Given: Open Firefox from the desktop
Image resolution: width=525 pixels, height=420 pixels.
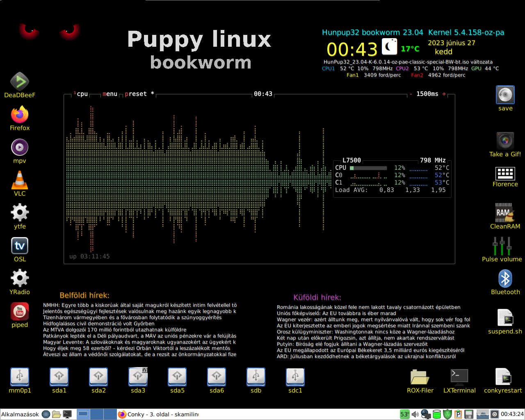Looking at the screenshot, I should tap(20, 114).
